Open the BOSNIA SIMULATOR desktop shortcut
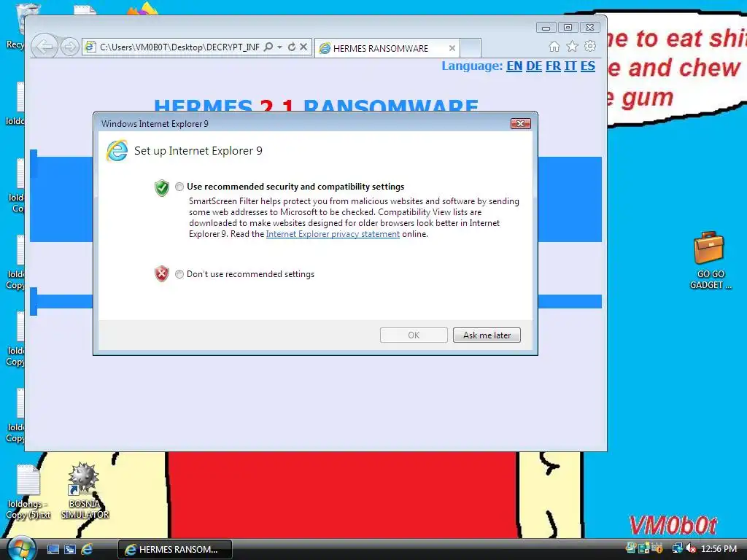Image resolution: width=747 pixels, height=560 pixels. click(85, 491)
